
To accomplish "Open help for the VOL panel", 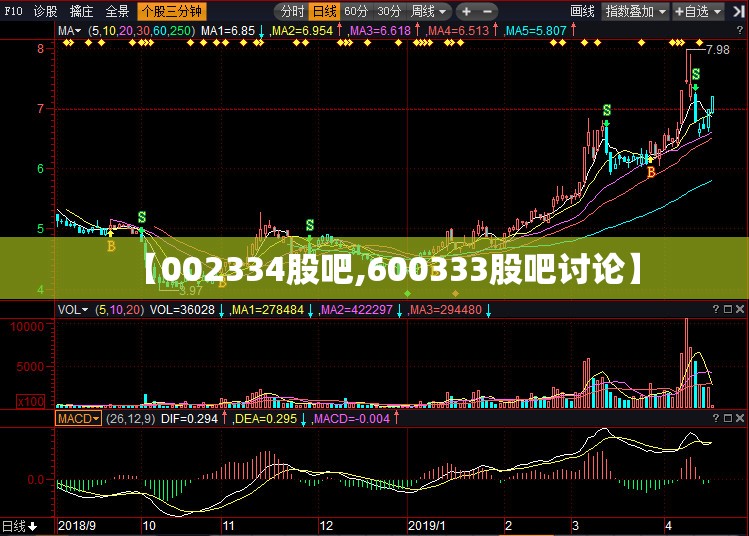I will point(716,309).
